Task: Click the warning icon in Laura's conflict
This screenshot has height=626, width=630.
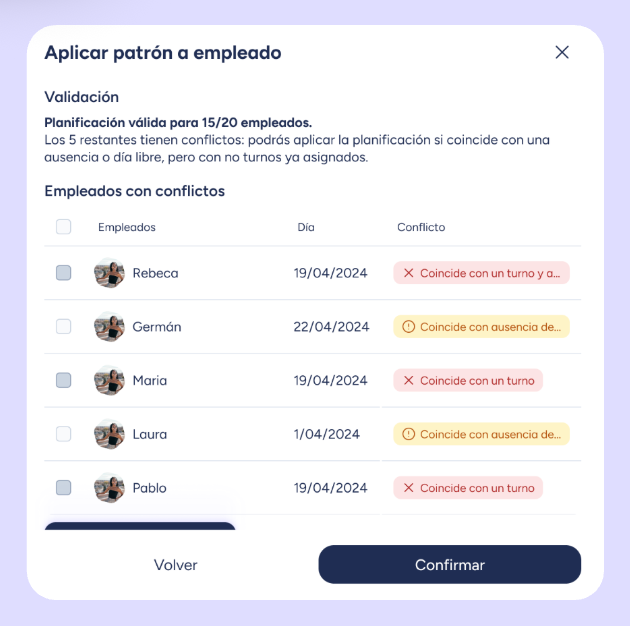Action: [x=408, y=434]
